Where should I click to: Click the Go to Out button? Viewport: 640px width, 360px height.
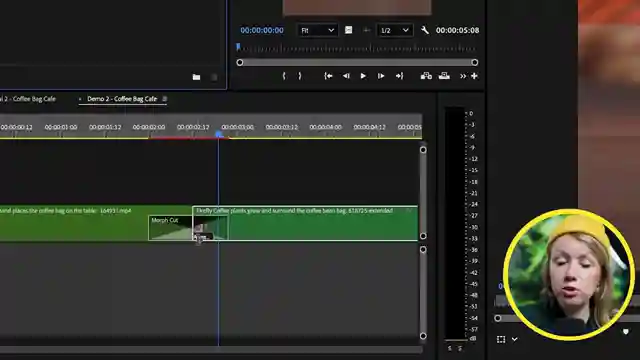click(399, 76)
